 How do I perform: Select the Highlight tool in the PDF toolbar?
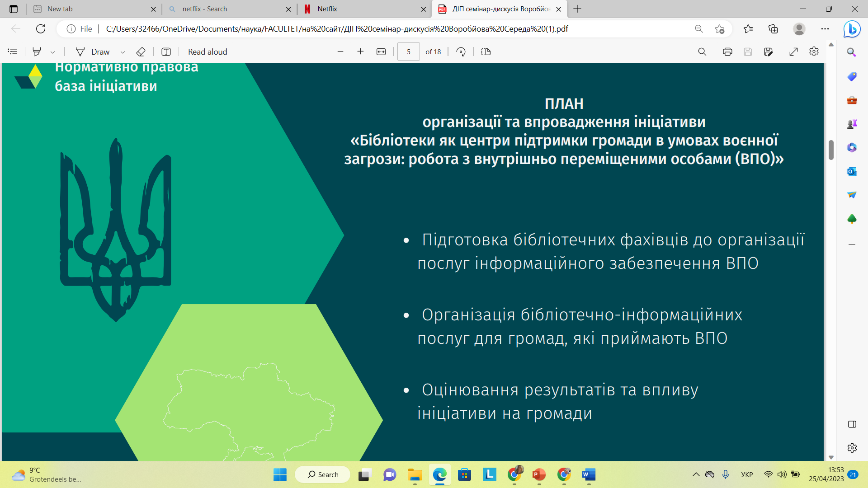[37, 52]
